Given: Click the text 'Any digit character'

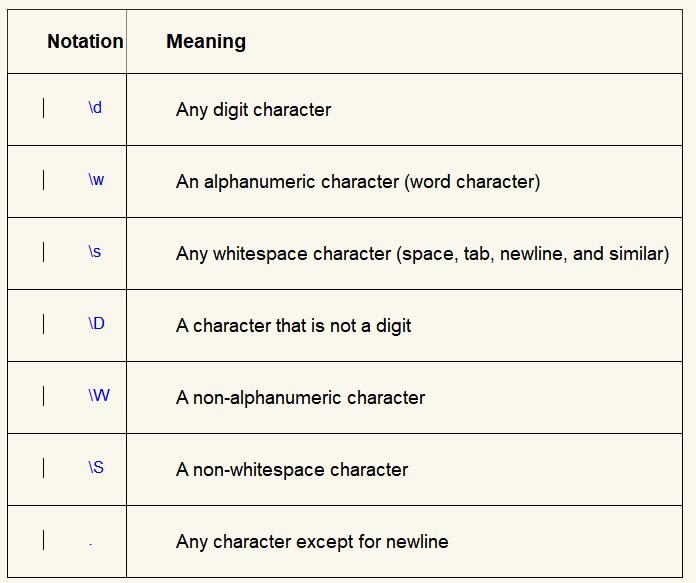Looking at the screenshot, I should 253,110.
